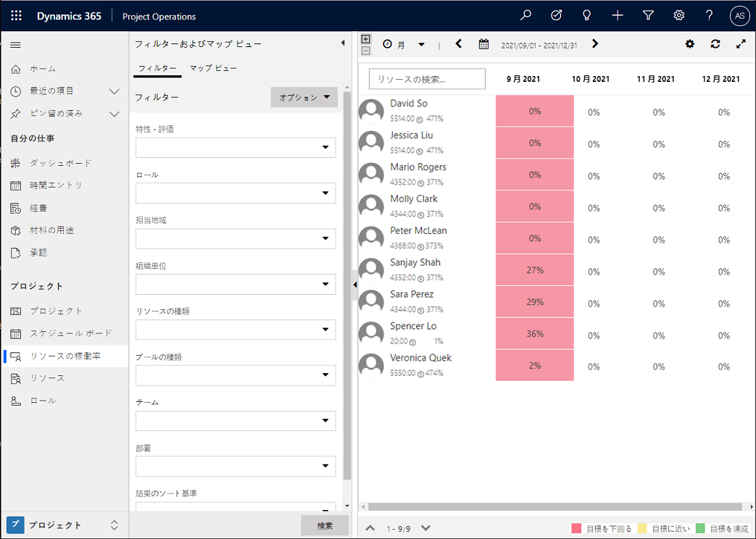Click the 検索 button
This screenshot has width=756, height=539.
325,525
